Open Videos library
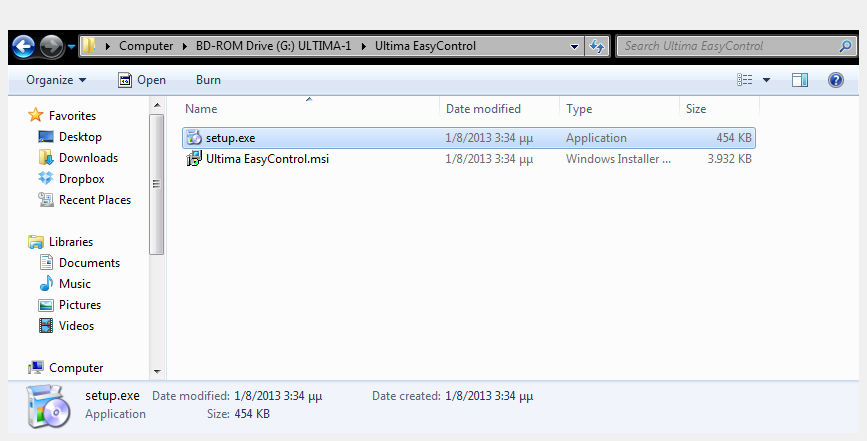867x441 pixels. click(x=76, y=326)
